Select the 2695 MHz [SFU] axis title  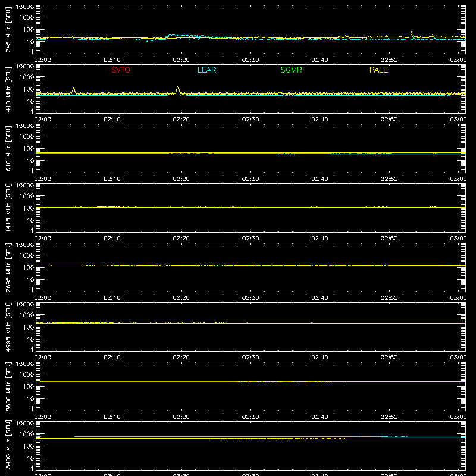click(8, 267)
